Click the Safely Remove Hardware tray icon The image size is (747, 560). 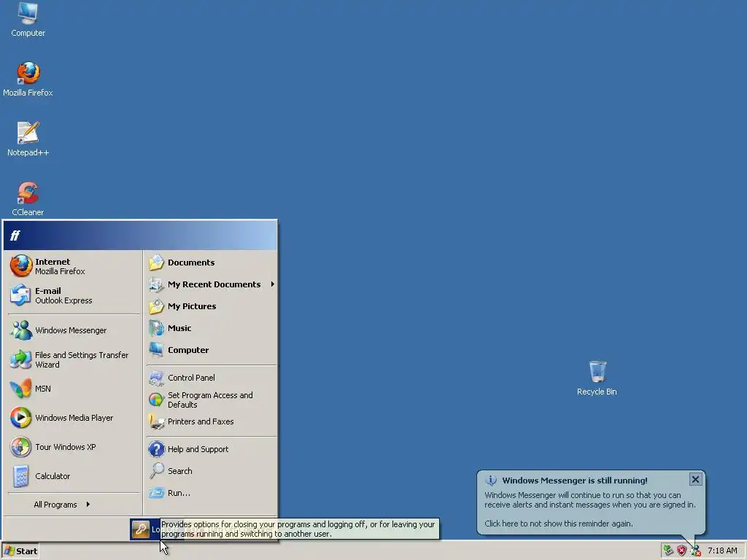668,551
